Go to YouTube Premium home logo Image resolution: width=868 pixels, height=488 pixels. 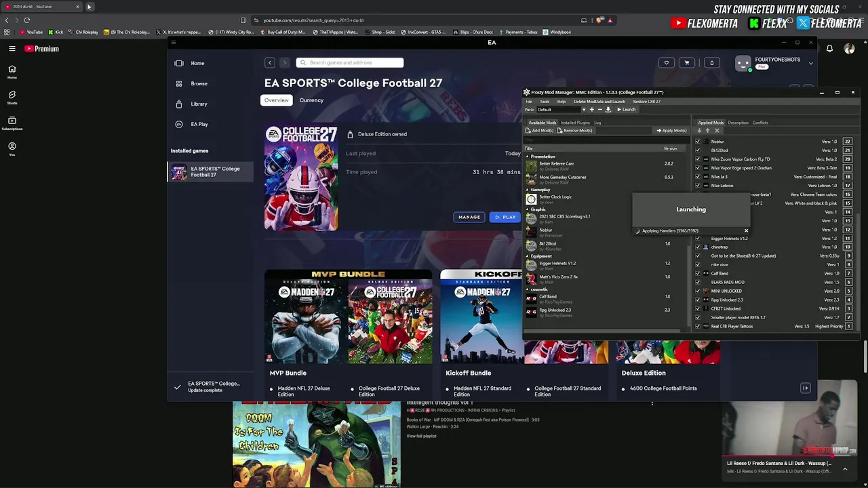click(41, 49)
